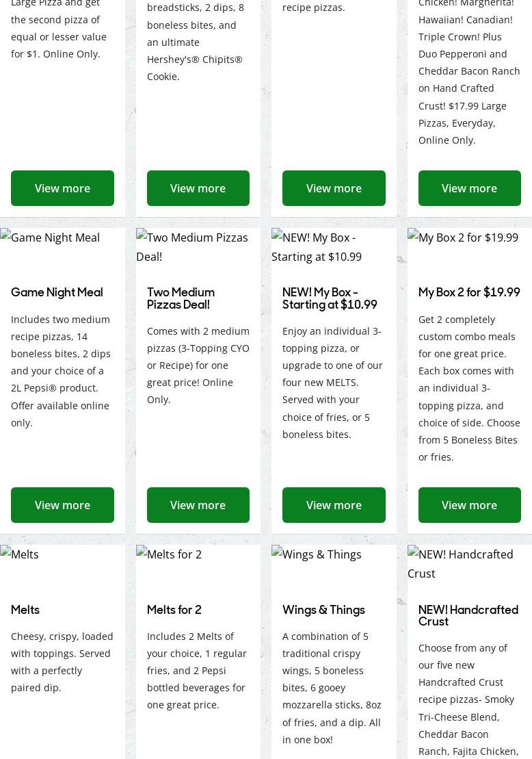
Task: Click the bold NEW! Handcrafted Crust heading
Action: coord(468,615)
